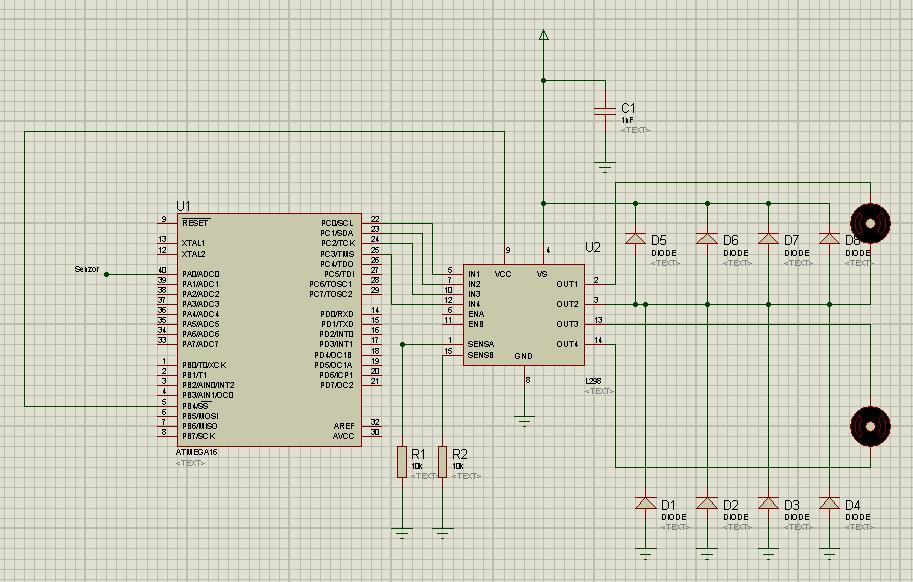Click the SENSA pin label
Image resolution: width=913 pixels, height=582 pixels.
(x=480, y=345)
